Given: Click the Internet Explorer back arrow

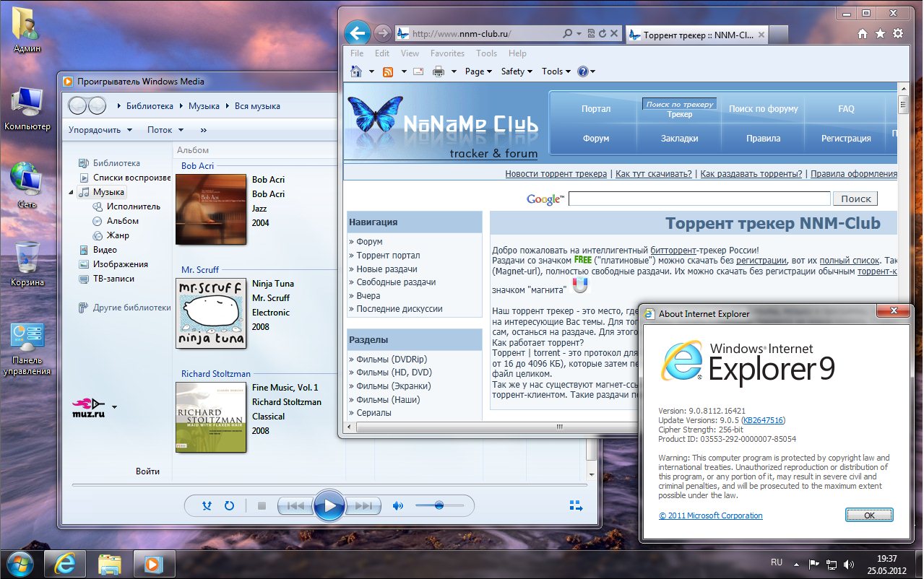Looking at the screenshot, I should [x=357, y=32].
